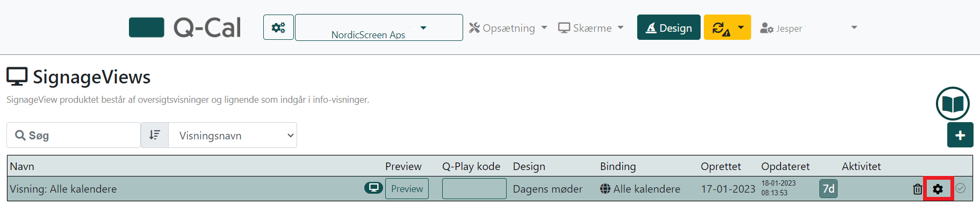Click the yellow sync warning icon
Screen dimensions: 980x212
pyautogui.click(x=720, y=28)
